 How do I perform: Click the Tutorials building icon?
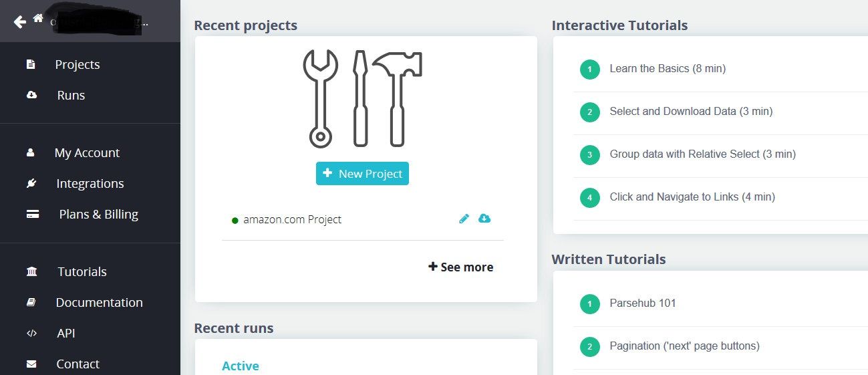click(31, 272)
